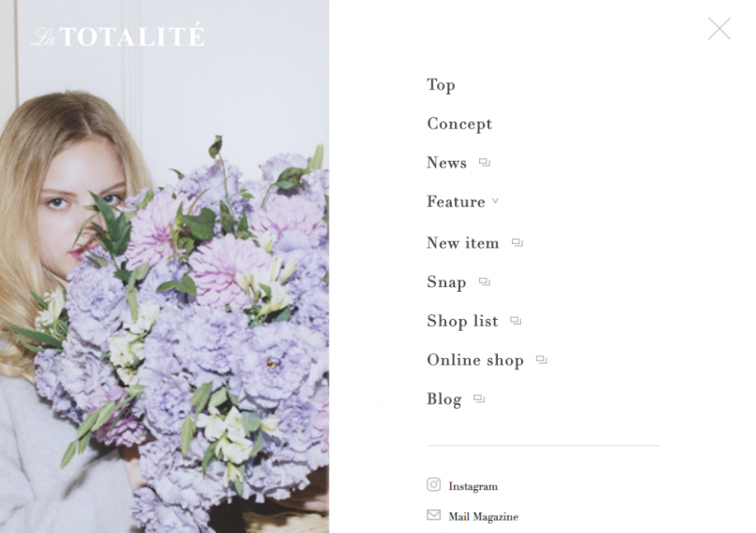
Task: Expand the Feature submenu chevron
Action: (495, 201)
